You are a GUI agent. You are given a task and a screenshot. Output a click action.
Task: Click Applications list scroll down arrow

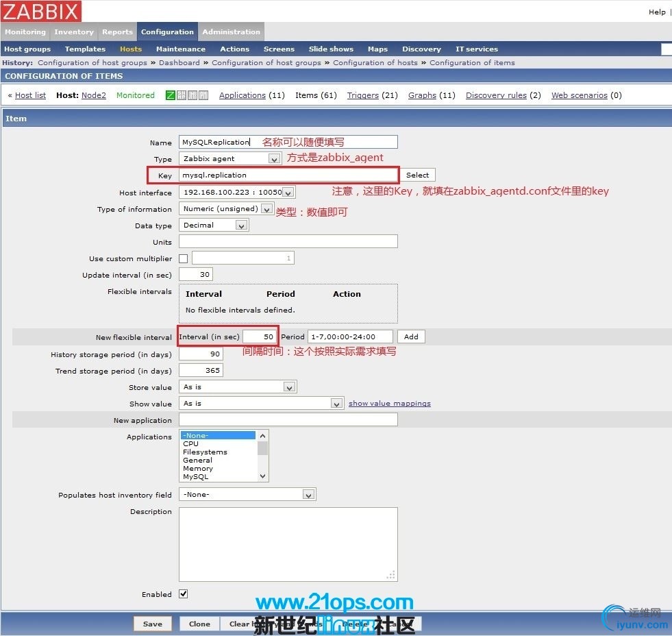(x=263, y=476)
